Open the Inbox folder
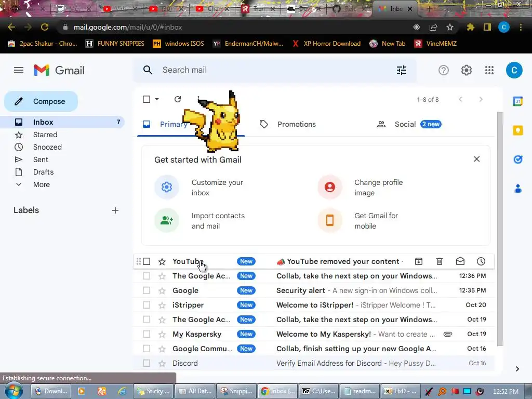This screenshot has height=399, width=532. (x=62, y=122)
